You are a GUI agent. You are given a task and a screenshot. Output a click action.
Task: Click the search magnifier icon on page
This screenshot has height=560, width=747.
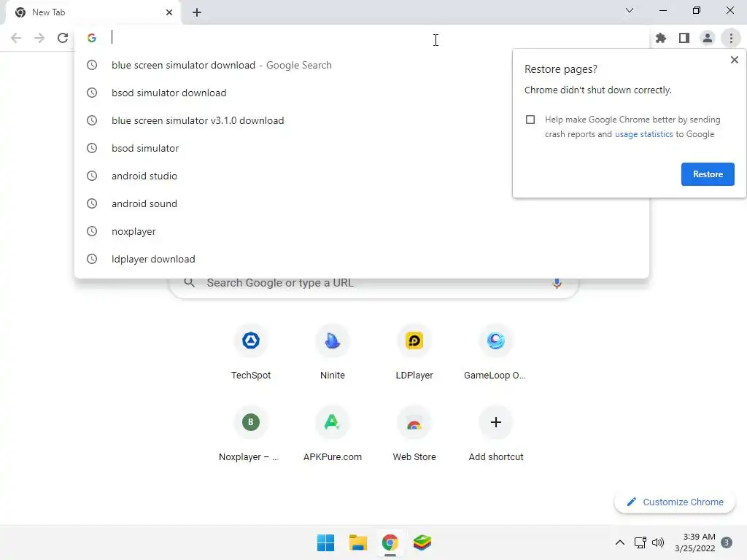click(189, 283)
